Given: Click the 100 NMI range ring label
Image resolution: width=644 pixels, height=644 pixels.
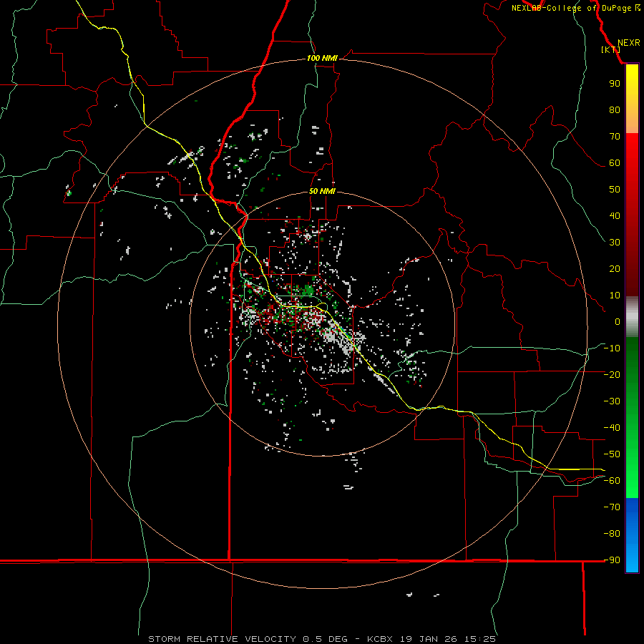Looking at the screenshot, I should coord(322,58).
